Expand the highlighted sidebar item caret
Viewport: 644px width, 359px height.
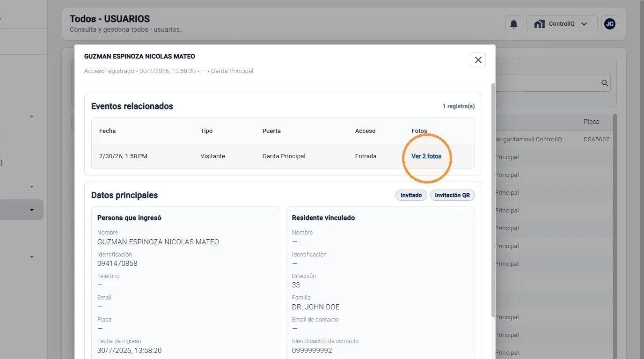(x=32, y=210)
